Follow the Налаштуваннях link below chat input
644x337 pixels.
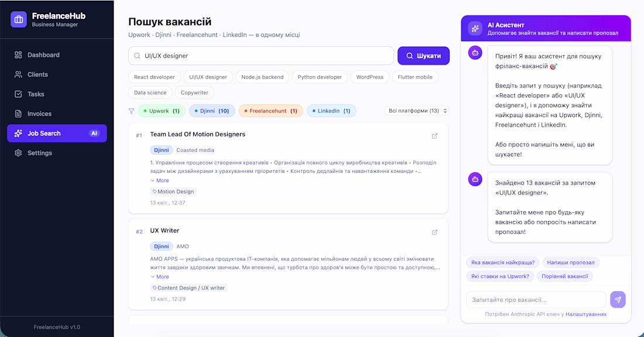[586, 314]
